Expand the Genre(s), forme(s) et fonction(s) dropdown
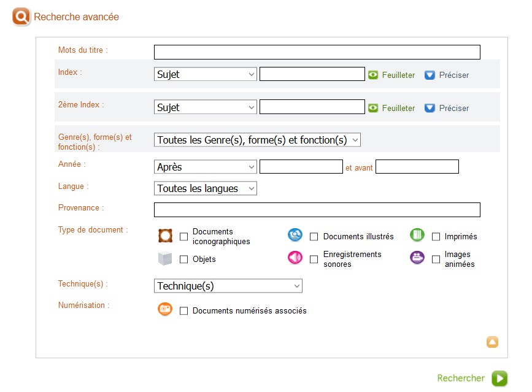This screenshot has width=532, height=392. [x=256, y=140]
